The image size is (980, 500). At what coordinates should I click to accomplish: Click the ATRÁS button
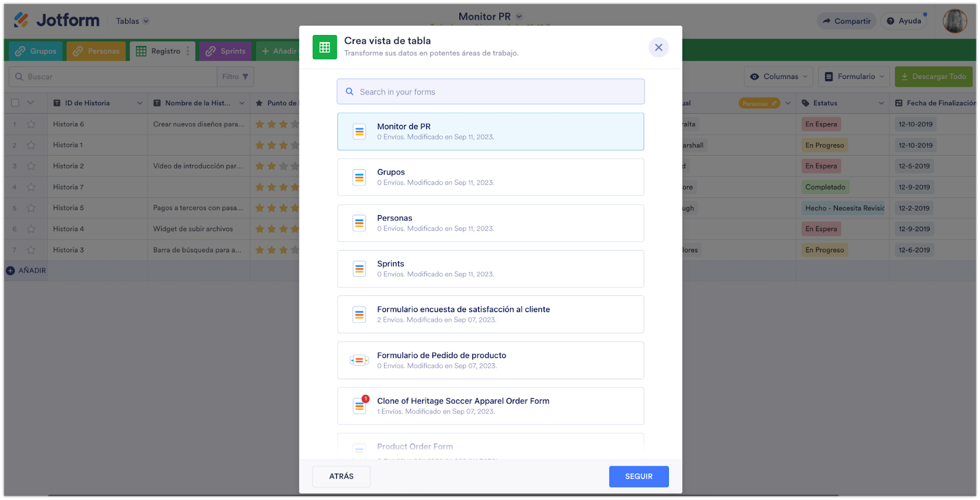pyautogui.click(x=341, y=476)
